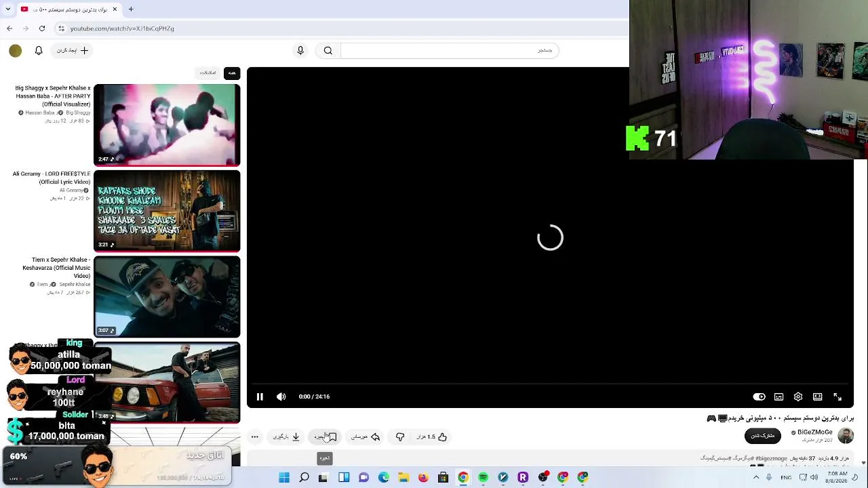
Task: Click the 'Big Shaggy x Sepehr Khalse' video title
Action: 53,96
